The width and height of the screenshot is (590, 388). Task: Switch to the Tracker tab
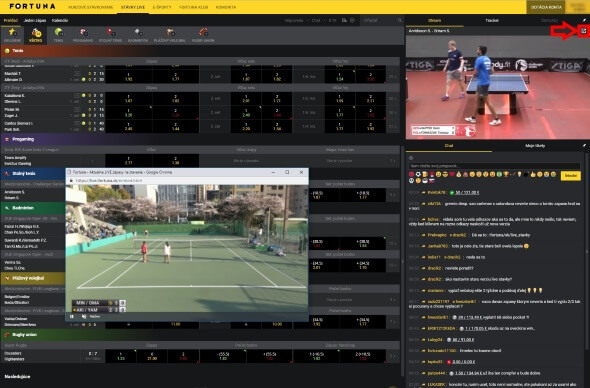492,20
